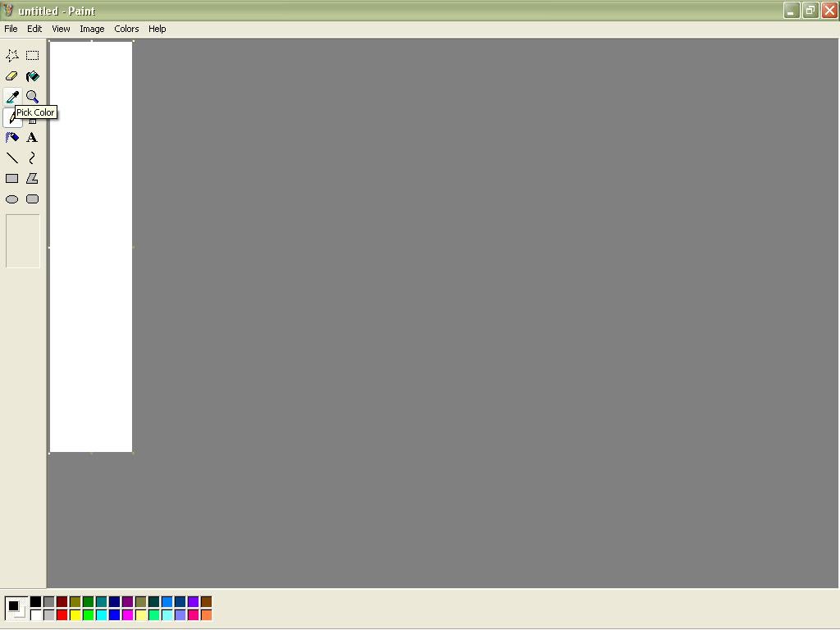Viewport: 840px width, 630px height.
Task: Choose the Ellipse tool
Action: coord(11,199)
